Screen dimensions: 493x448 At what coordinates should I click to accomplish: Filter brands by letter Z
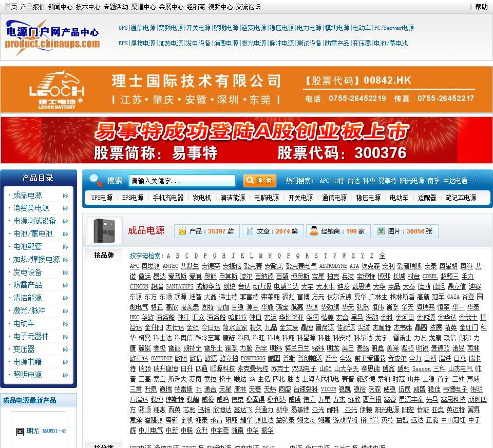tap(372, 256)
